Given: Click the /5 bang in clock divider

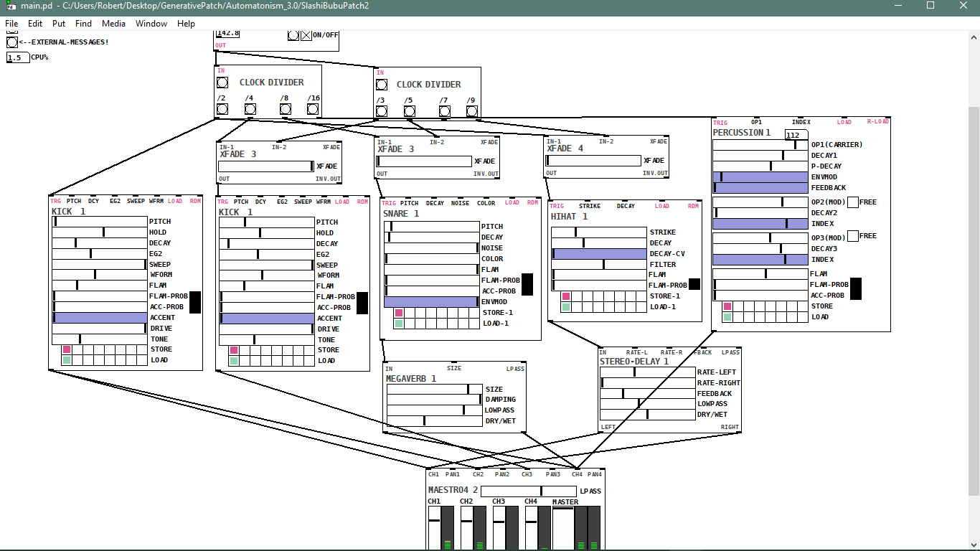Looking at the screenshot, I should coord(409,111).
